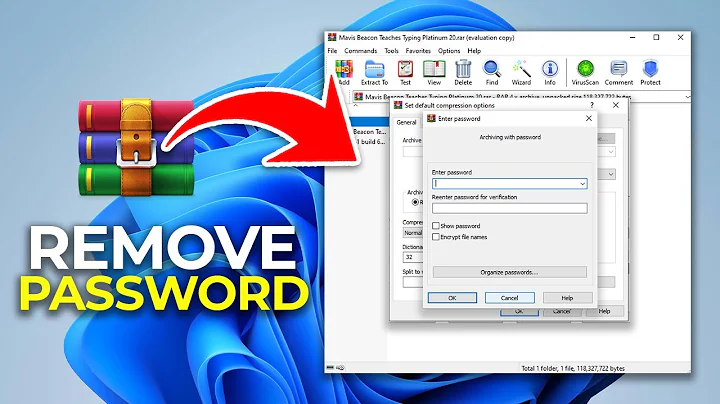Screen dimensions: 720x404
Task: Focus the Reenter password for verification field
Action: (x=510, y=208)
